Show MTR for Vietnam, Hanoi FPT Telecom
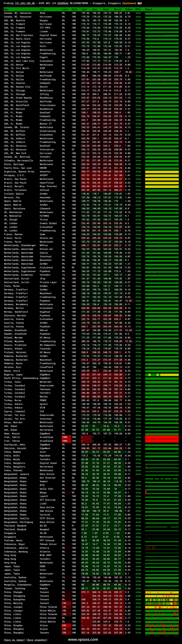The image size is (182, 644). (x=138, y=540)
